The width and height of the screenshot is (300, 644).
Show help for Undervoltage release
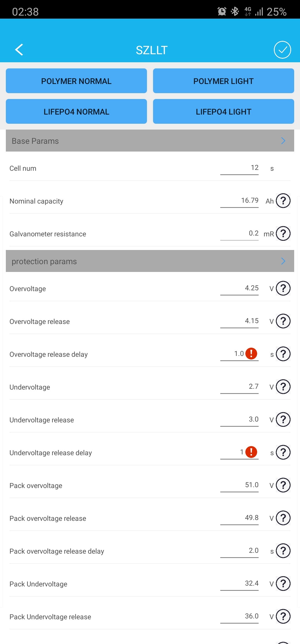283,420
